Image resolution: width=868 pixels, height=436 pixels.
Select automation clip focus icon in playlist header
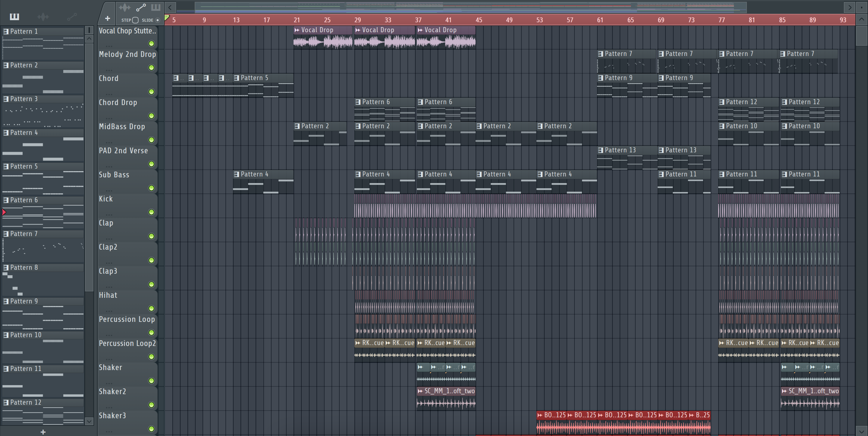click(x=141, y=7)
